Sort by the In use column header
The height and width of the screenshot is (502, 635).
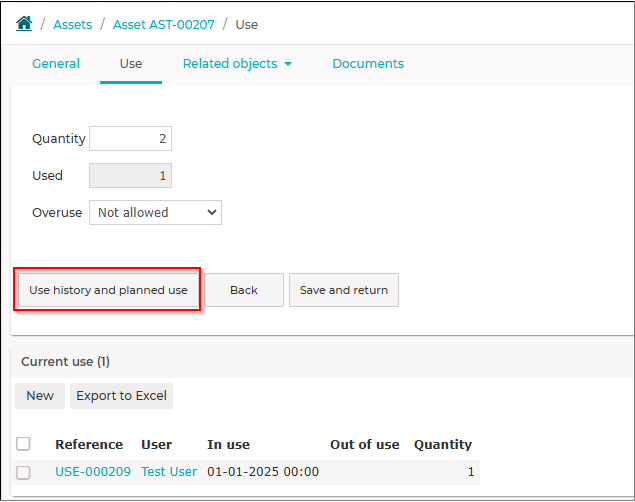[228, 445]
